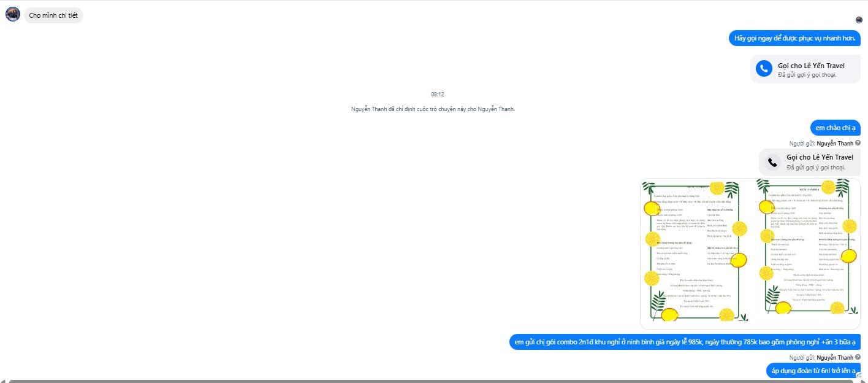This screenshot has height=383, width=868.
Task: Click the first 'Gọi cho Lê Yến Travel' call card
Action: pyautogui.click(x=805, y=69)
